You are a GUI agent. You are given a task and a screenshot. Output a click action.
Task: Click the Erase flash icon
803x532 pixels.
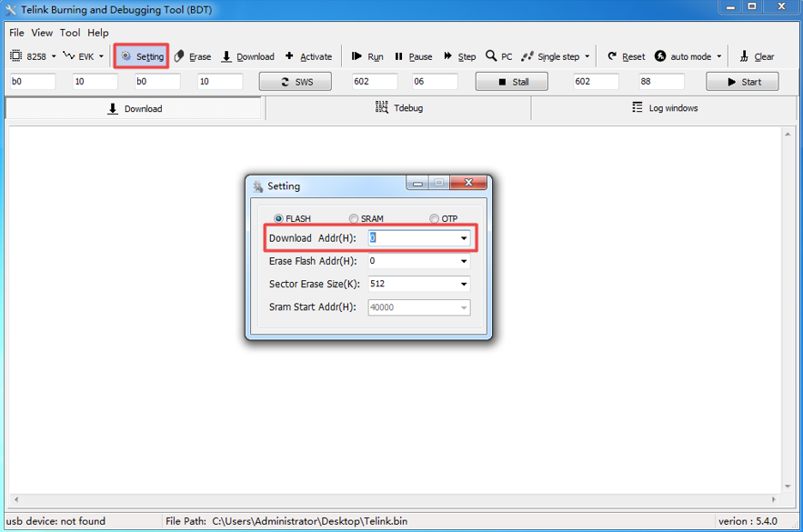click(x=179, y=56)
